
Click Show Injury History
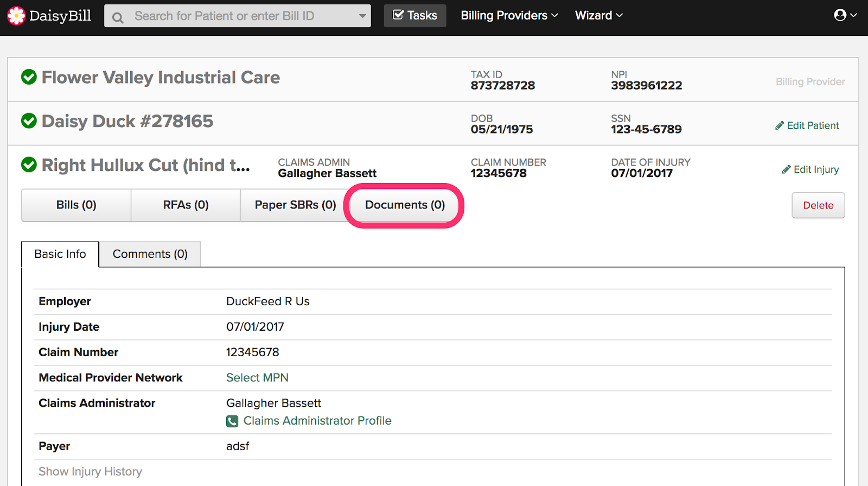[x=90, y=471]
